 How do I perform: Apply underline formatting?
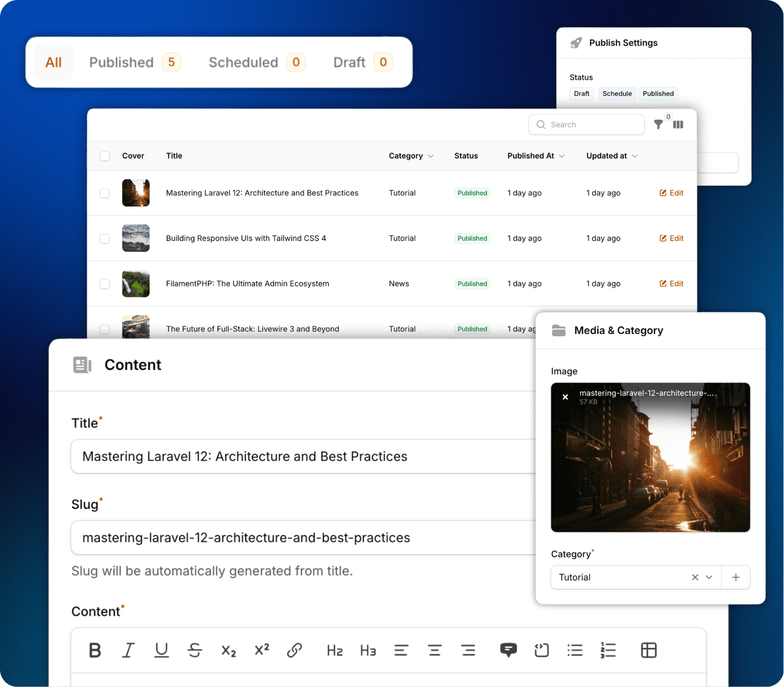click(x=161, y=650)
